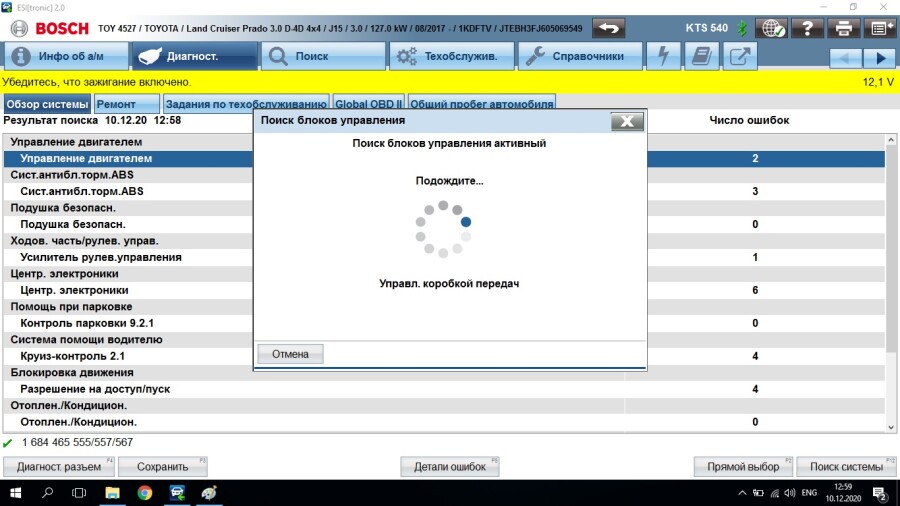Select the Сист.антибл.торм.ABS child row
900x506 pixels.
coord(444,191)
